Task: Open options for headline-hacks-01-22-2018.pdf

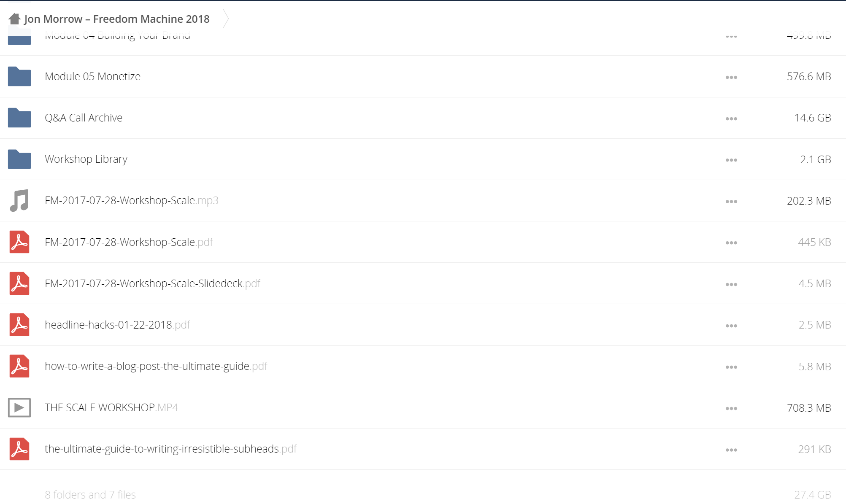Action: click(x=731, y=326)
